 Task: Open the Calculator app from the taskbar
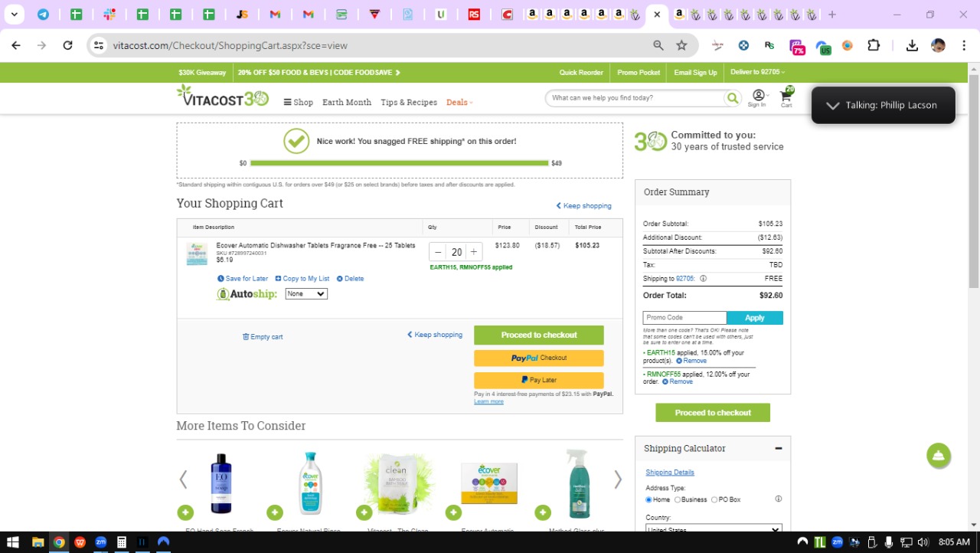pos(121,542)
